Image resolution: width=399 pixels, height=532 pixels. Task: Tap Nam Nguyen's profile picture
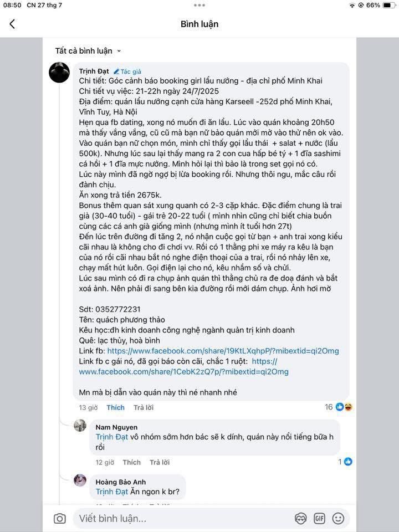80,426
